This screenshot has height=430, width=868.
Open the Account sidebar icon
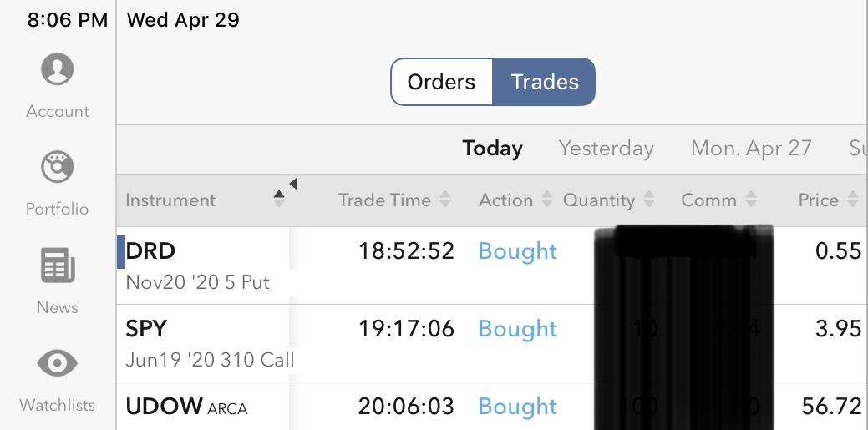tap(57, 70)
